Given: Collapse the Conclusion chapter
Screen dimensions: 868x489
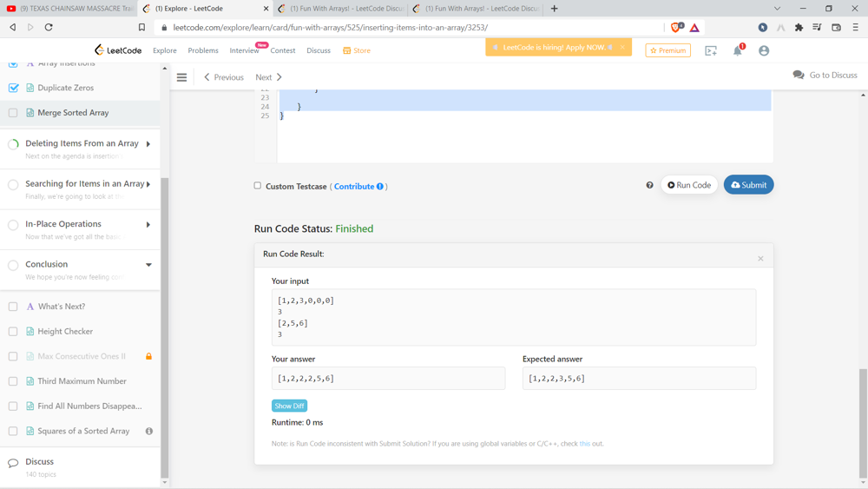Looking at the screenshot, I should click(148, 265).
